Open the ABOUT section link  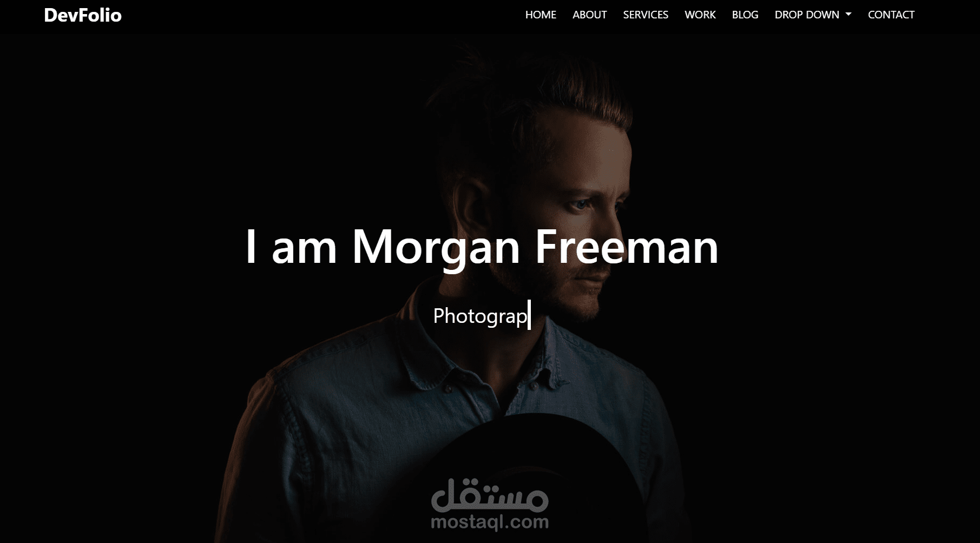589,15
